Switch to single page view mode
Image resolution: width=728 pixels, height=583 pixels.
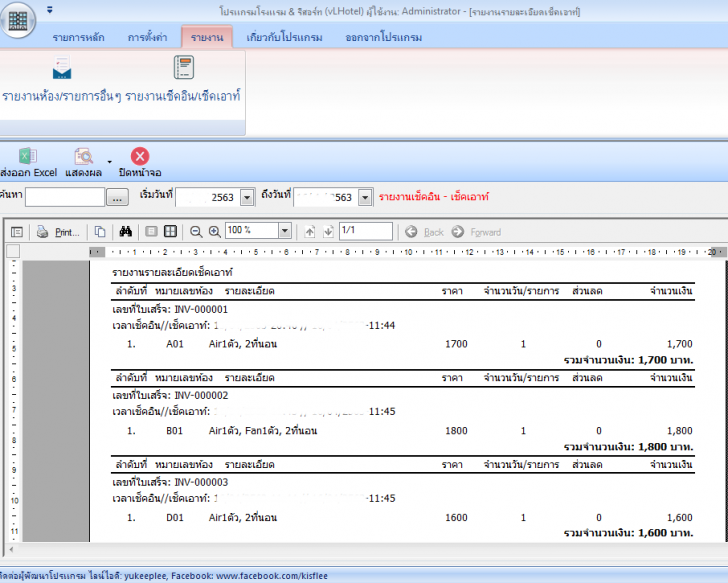(151, 231)
